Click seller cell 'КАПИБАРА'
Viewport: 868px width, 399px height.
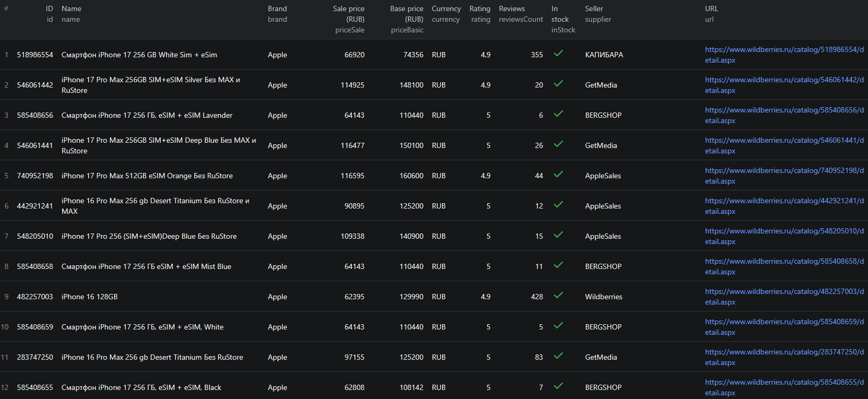604,55
